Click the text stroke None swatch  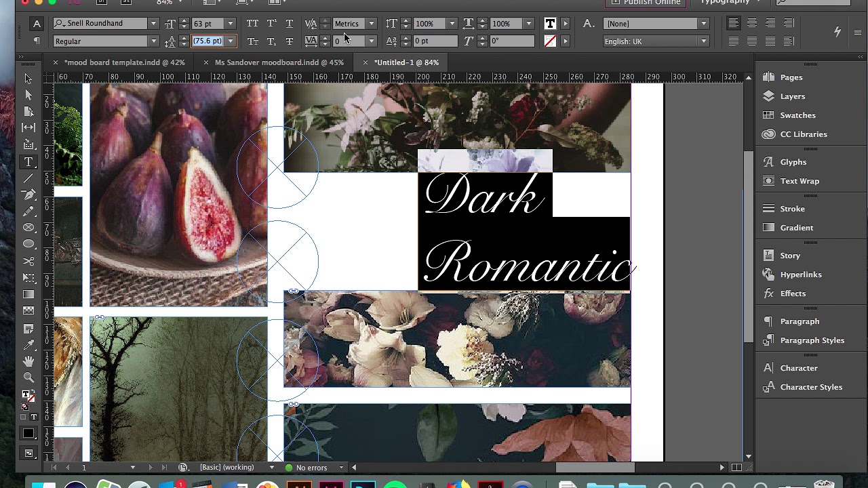pyautogui.click(x=550, y=41)
